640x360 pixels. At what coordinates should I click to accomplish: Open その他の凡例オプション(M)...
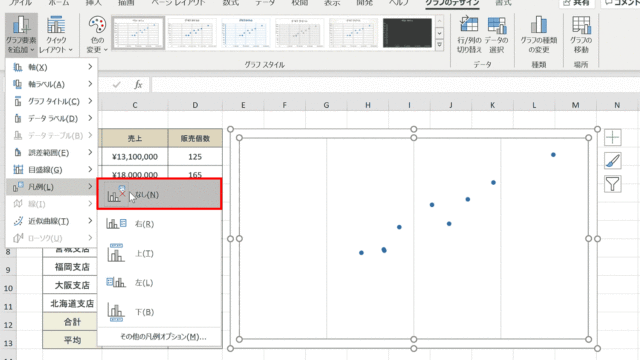tap(162, 337)
